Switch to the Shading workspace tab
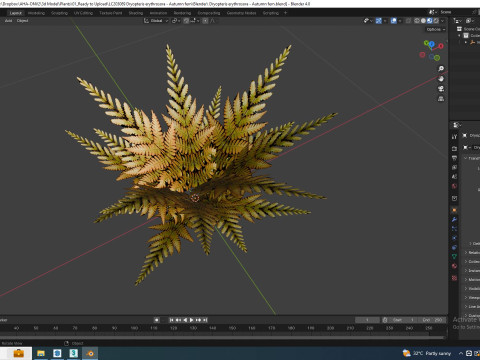 (135, 13)
